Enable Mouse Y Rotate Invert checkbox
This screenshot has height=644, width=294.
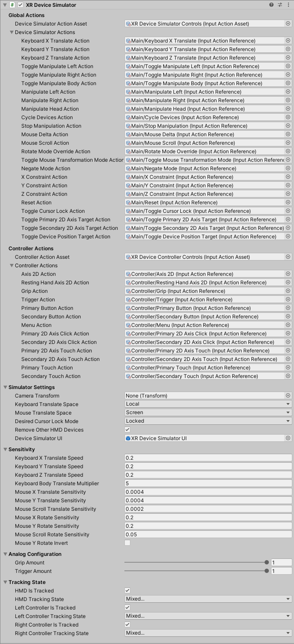[127, 543]
